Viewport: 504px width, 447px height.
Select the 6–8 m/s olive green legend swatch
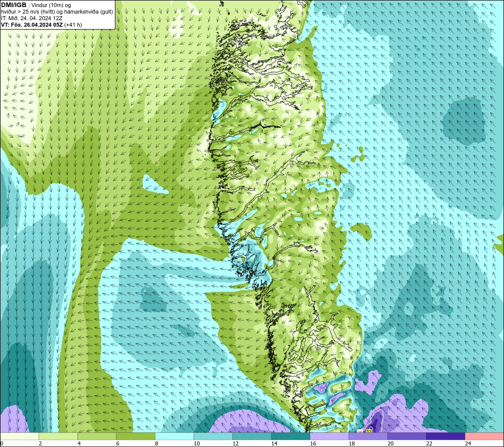(x=136, y=436)
